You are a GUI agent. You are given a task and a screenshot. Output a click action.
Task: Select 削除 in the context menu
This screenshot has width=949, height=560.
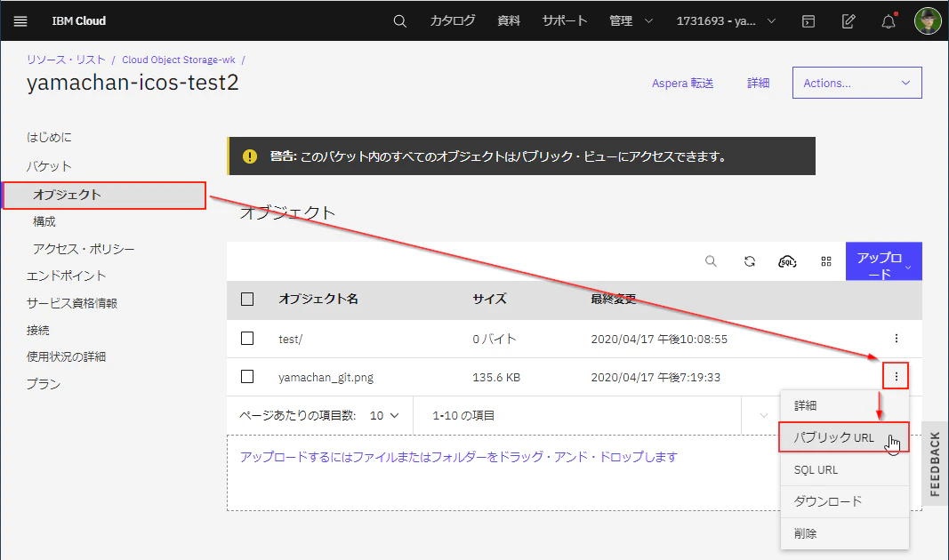845,533
